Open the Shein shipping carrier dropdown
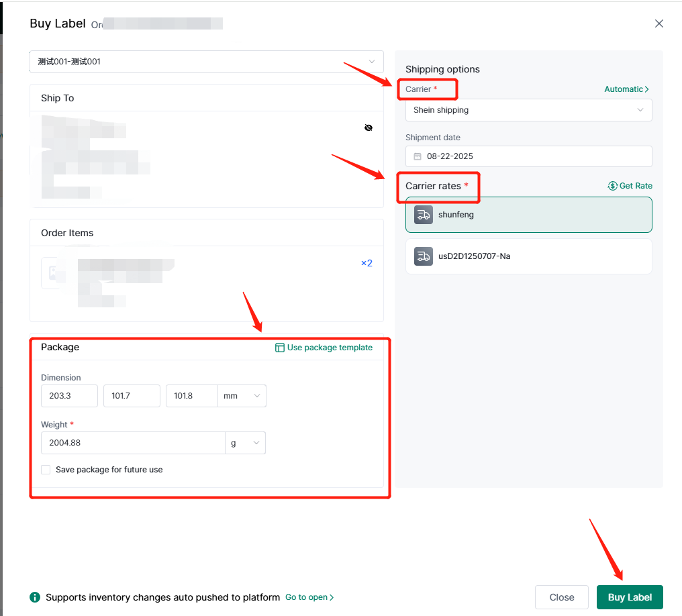Viewport: 682px width, 616px height. tap(528, 110)
